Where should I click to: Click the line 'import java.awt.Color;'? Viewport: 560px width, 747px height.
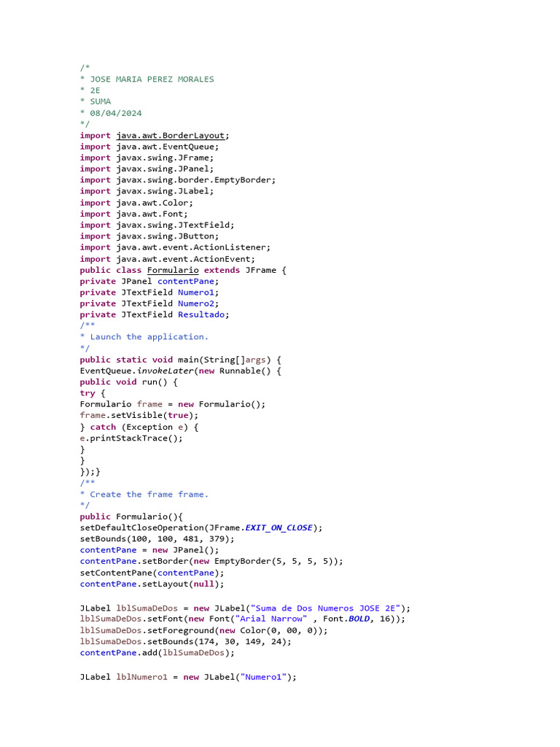coord(136,203)
